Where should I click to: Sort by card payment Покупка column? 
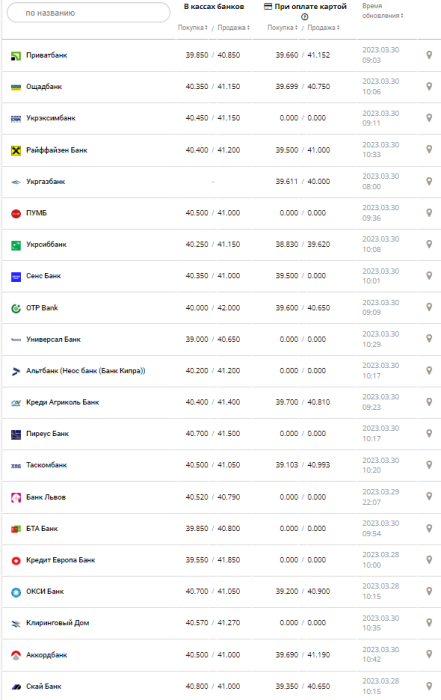pos(283,28)
